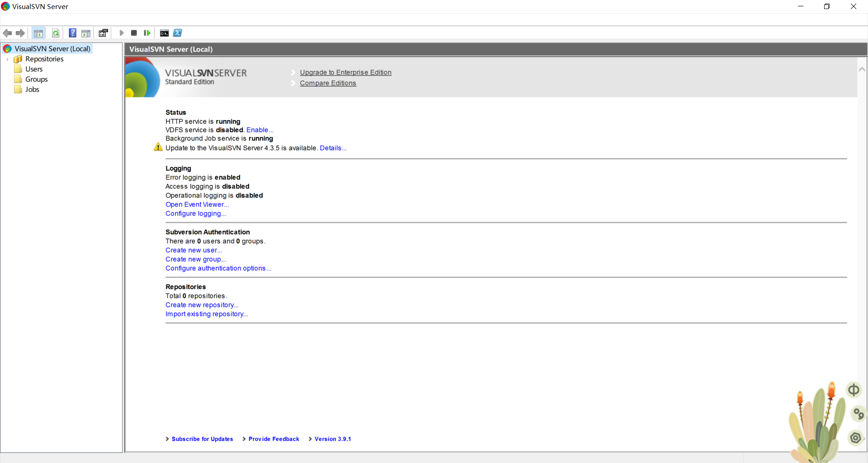
Task: Click the Logging section heading
Action: 178,168
